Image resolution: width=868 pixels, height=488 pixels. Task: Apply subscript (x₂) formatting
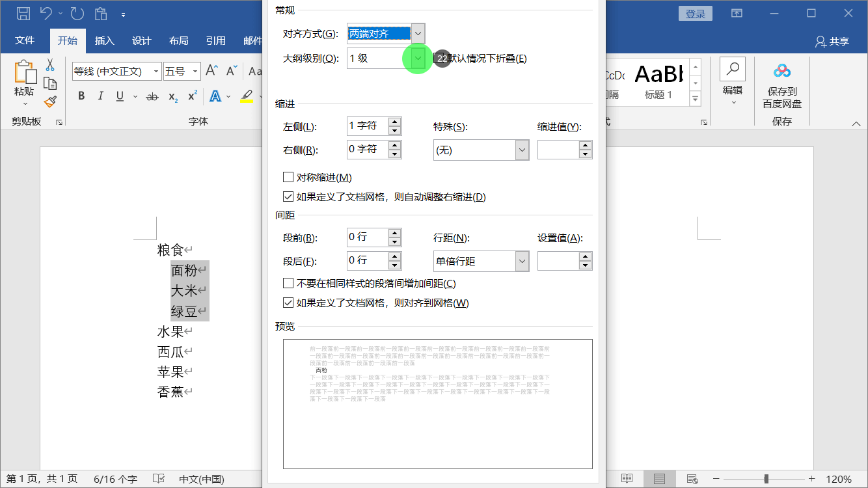pyautogui.click(x=173, y=96)
